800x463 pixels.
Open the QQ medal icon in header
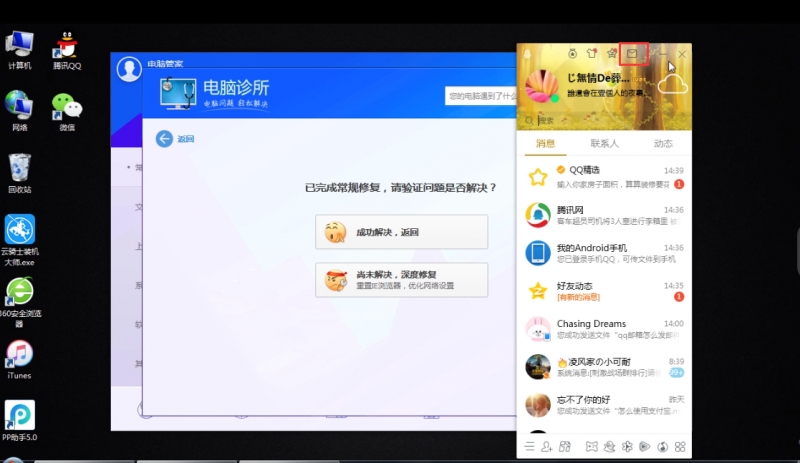tap(572, 53)
